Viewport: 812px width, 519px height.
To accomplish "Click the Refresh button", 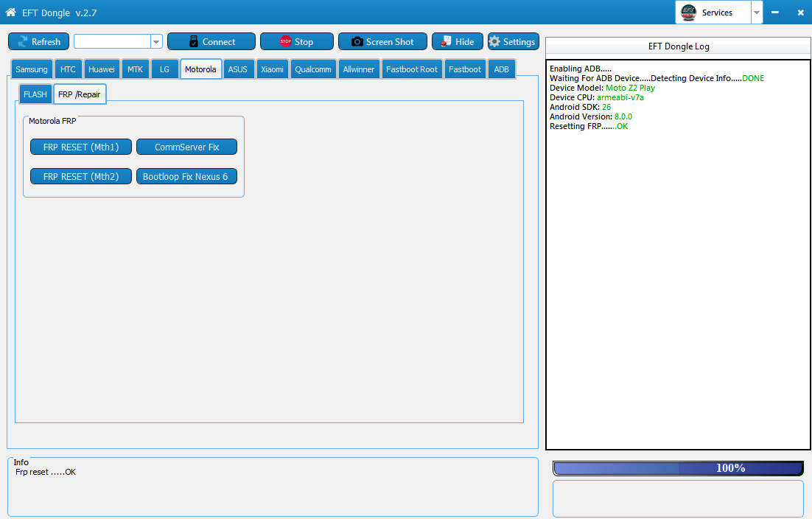I will (38, 41).
